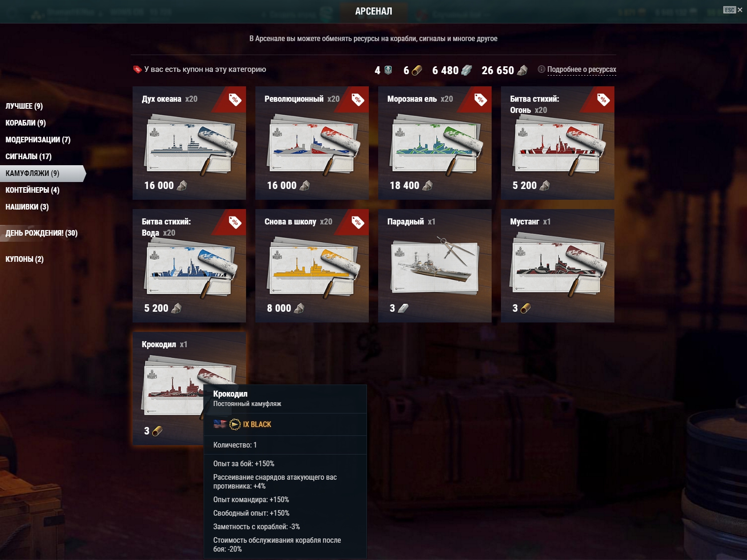Go to ДЕНЬ РОЖДЕНИЯ! (30) section

click(42, 233)
